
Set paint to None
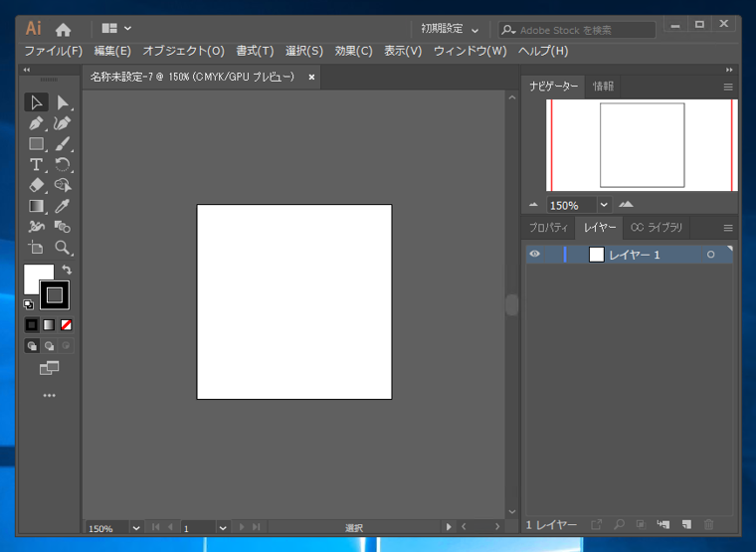point(67,325)
